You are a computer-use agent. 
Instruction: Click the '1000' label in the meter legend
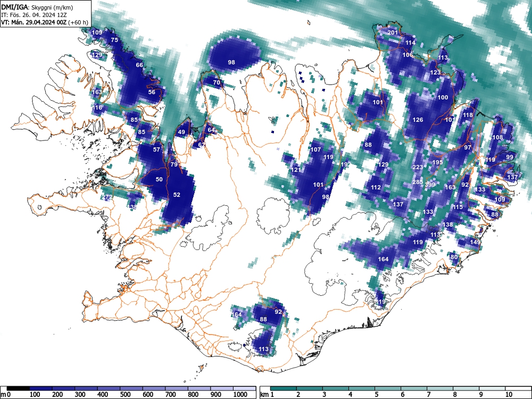[x=240, y=395]
